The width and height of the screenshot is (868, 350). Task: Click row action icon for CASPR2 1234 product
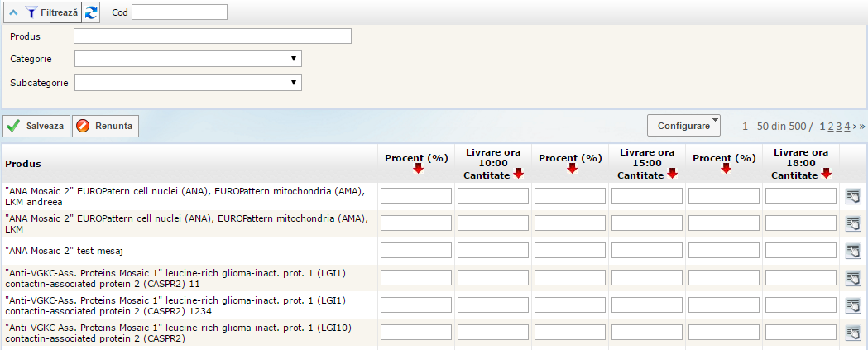(852, 305)
